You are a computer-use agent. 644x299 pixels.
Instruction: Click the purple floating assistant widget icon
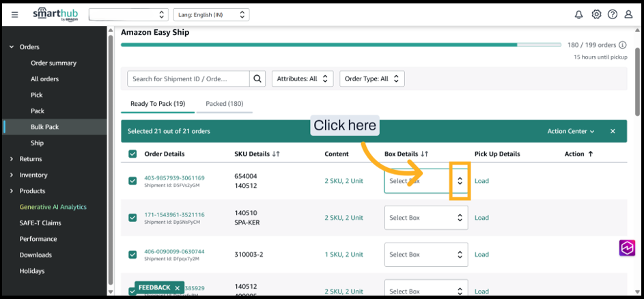coord(627,248)
